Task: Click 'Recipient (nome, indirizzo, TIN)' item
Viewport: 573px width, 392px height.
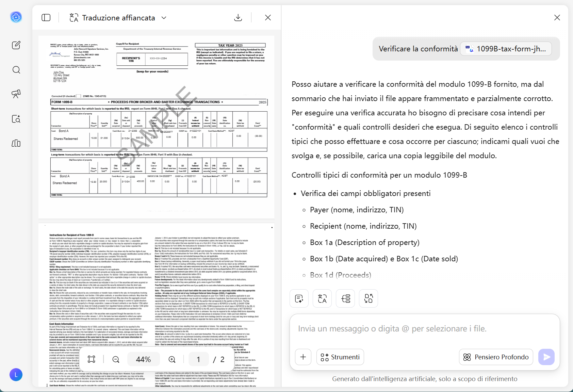Action: coord(363,226)
